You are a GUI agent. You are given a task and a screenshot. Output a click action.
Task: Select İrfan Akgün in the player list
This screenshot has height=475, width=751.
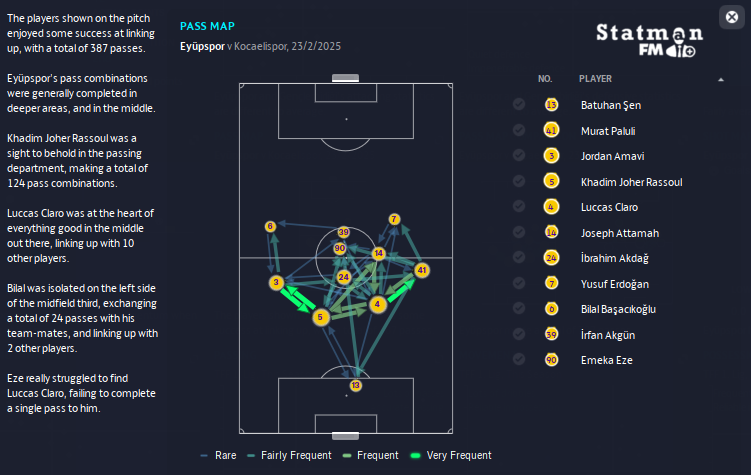(x=609, y=334)
